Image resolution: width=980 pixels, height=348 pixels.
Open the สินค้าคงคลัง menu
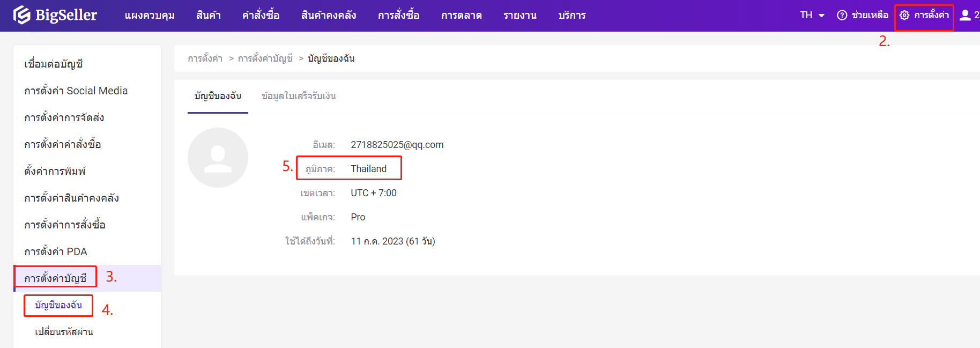click(329, 15)
